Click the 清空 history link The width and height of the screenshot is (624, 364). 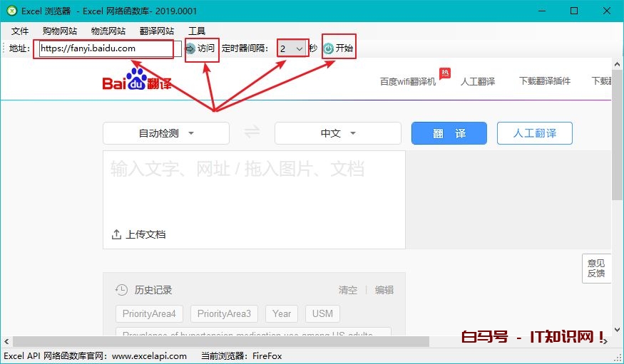click(x=348, y=290)
